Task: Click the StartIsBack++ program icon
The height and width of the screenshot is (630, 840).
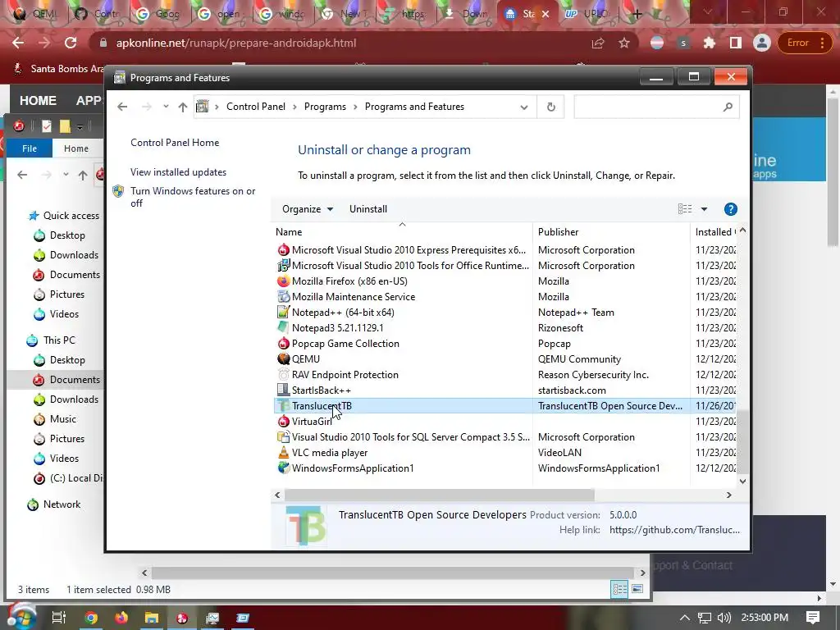Action: (x=283, y=390)
